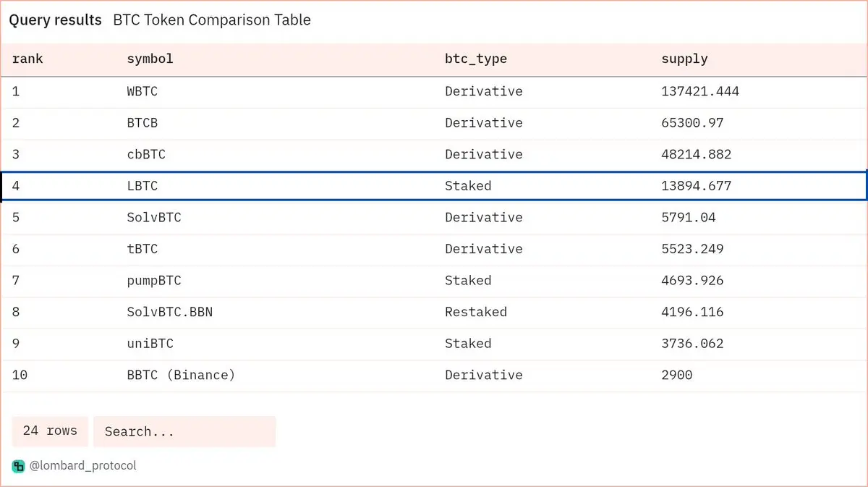Screen dimensions: 868x487
Task: Select rank cell 10
Action: 20,375
